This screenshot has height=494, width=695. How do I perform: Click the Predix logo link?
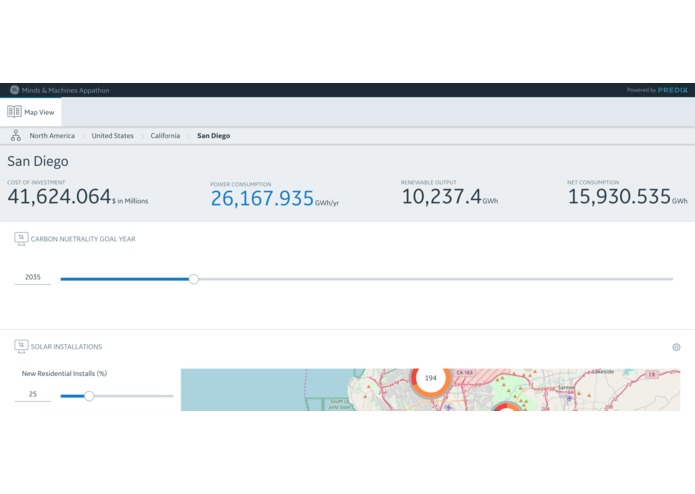coord(673,90)
